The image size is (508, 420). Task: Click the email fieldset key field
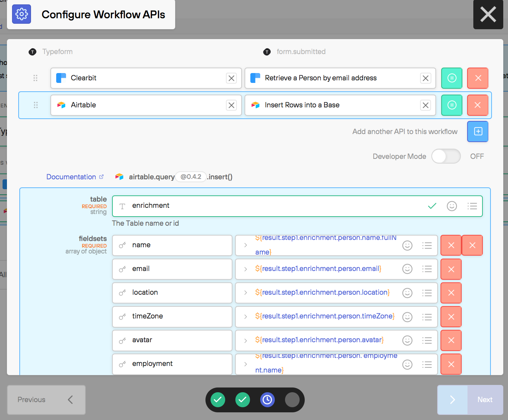pyautogui.click(x=172, y=269)
